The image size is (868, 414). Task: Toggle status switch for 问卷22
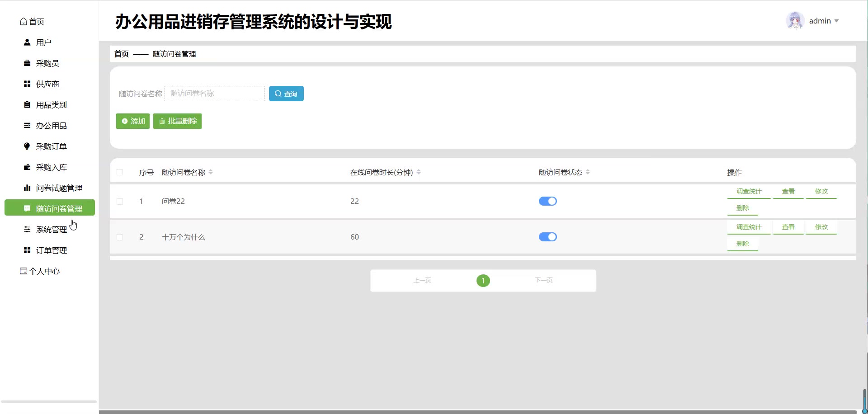(547, 201)
